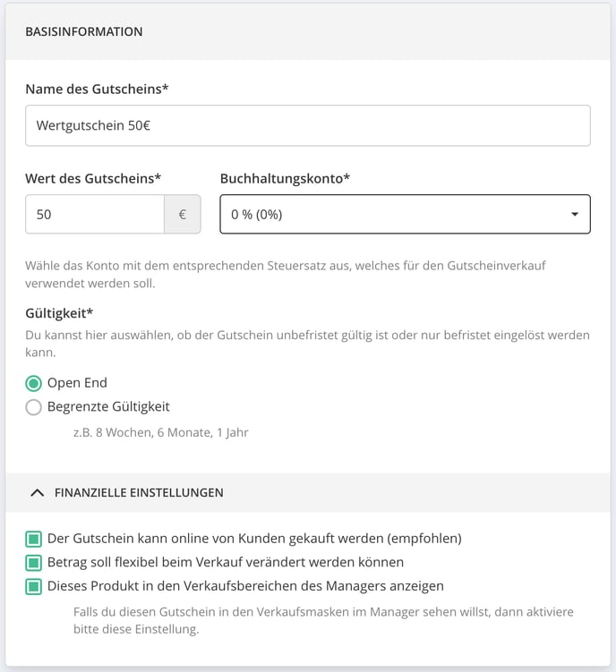Uncheck online purchase by customers checkbox
The image size is (616, 672).
click(33, 539)
